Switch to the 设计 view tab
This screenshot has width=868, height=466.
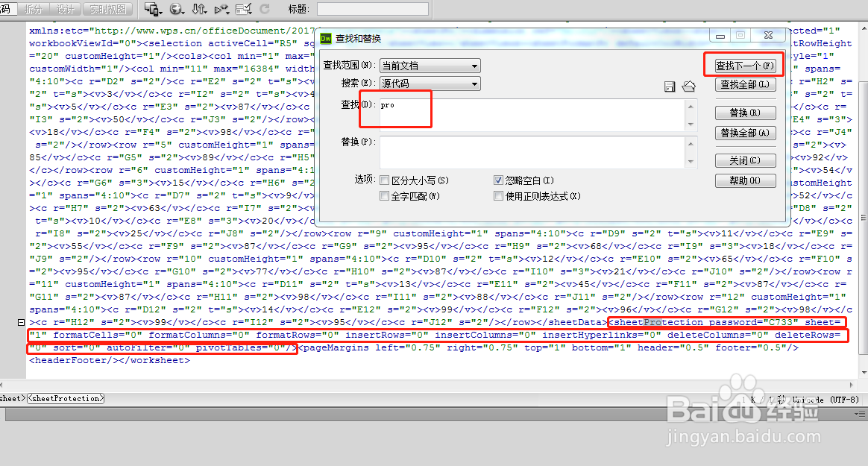point(63,8)
